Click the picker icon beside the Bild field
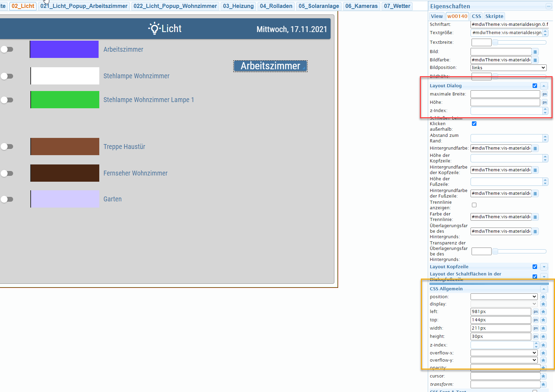555x392 pixels. (x=535, y=52)
